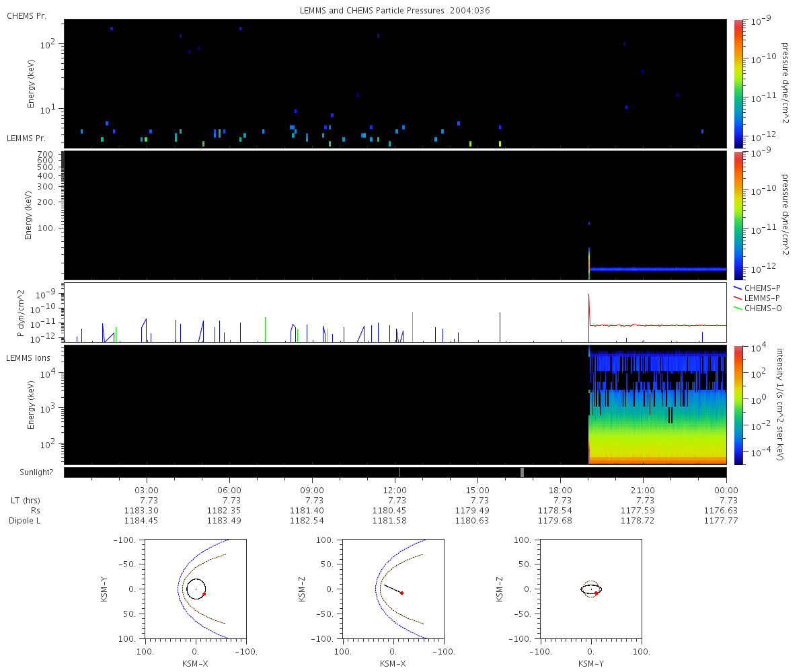Click the 18:00 time axis label
The height and width of the screenshot is (672, 807).
[560, 490]
